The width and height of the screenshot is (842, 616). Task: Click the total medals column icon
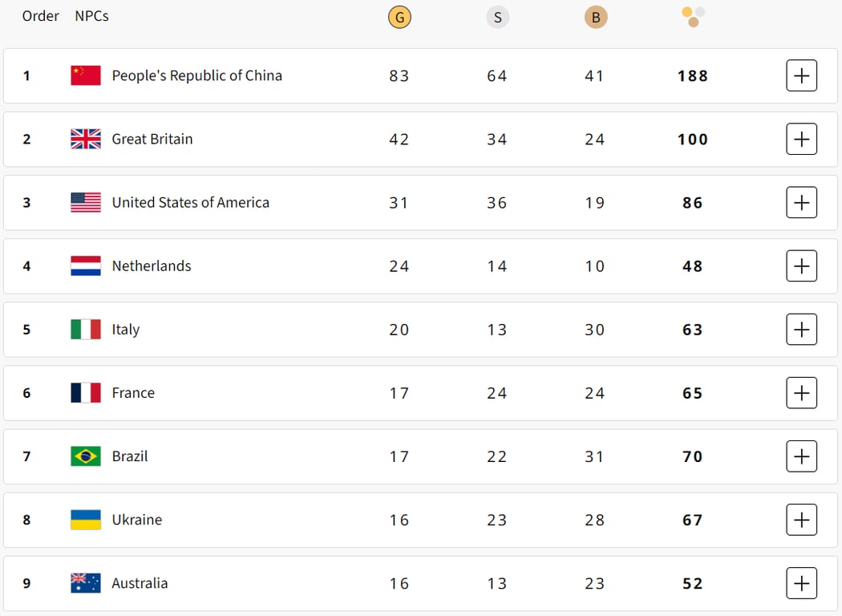(693, 17)
